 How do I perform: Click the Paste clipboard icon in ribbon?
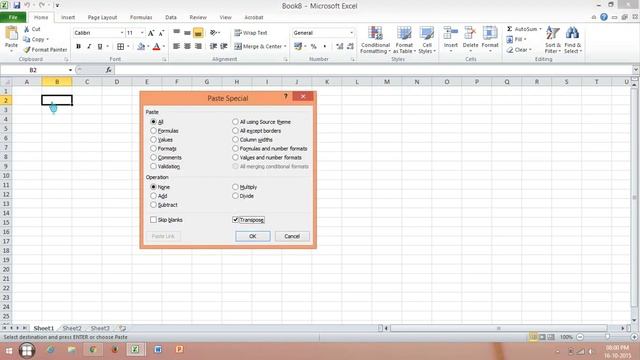tap(11, 33)
